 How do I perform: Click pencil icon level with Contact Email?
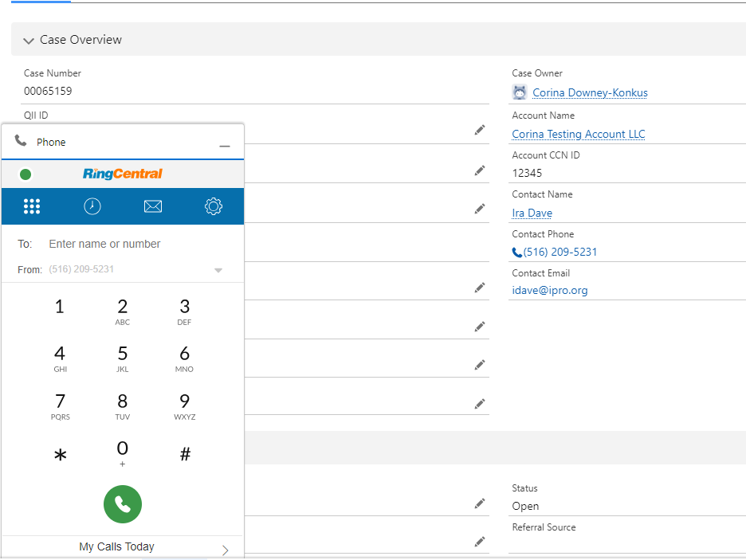tap(480, 287)
